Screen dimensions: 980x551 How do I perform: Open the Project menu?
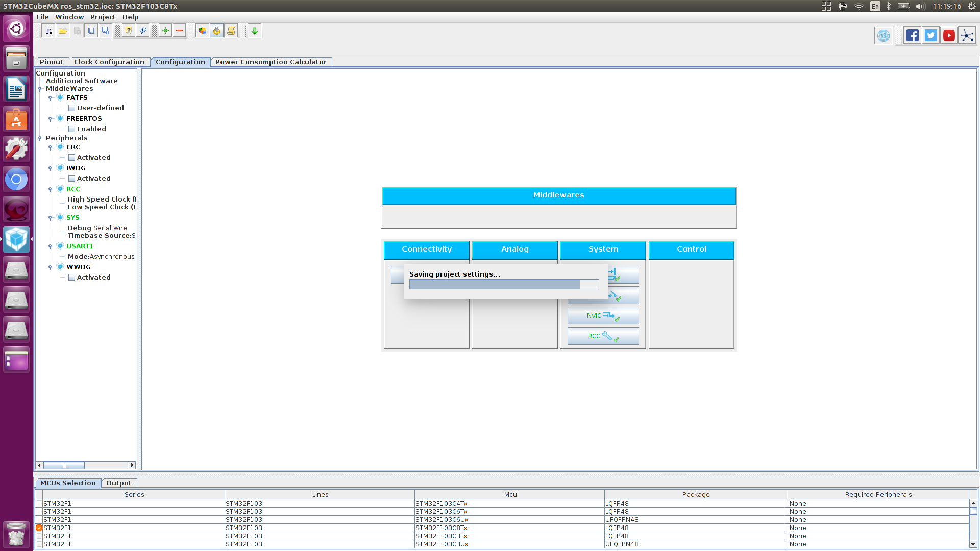pos(103,17)
